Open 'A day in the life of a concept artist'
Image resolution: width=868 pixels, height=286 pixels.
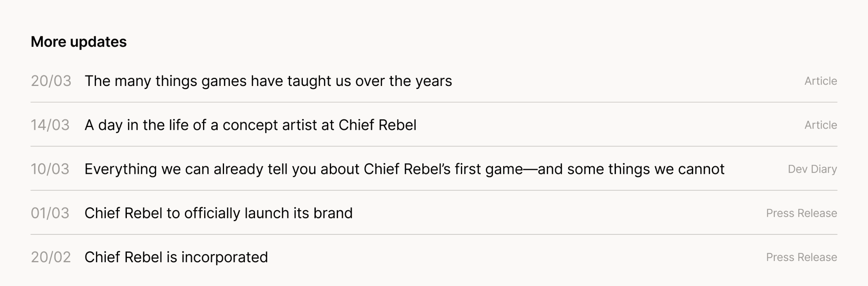250,125
